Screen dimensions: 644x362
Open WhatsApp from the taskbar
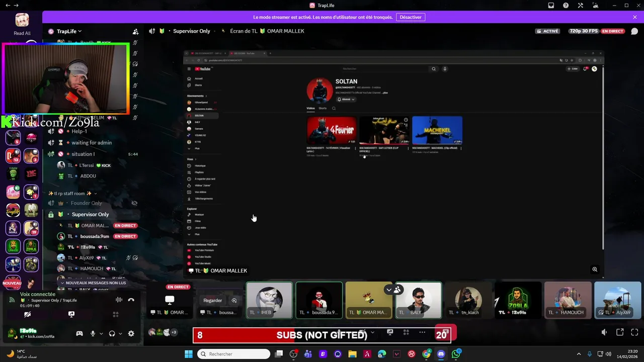[x=456, y=354]
